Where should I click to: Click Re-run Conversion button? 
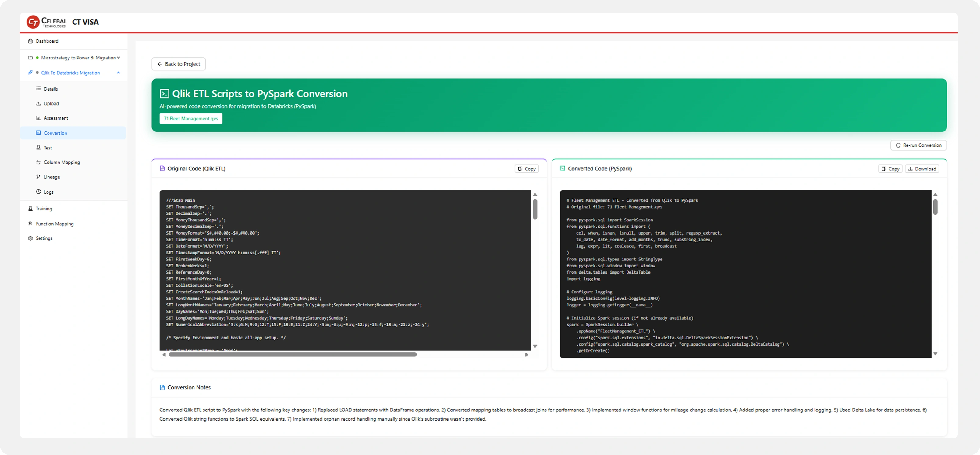click(x=918, y=145)
